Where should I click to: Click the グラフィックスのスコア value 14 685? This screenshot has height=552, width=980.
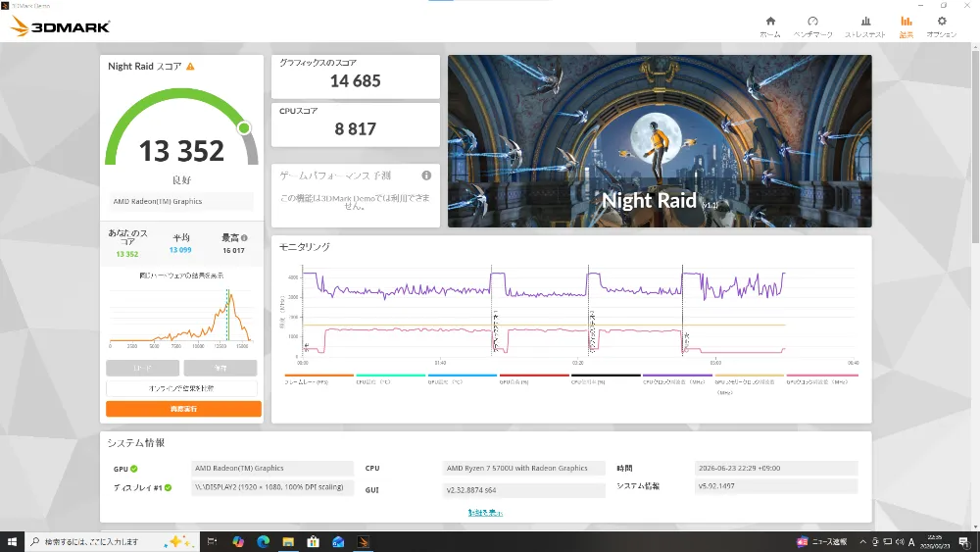(x=355, y=81)
